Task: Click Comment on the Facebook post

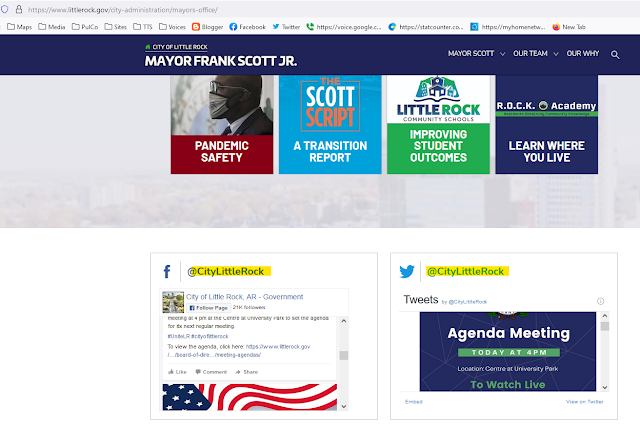Action: pyautogui.click(x=211, y=372)
